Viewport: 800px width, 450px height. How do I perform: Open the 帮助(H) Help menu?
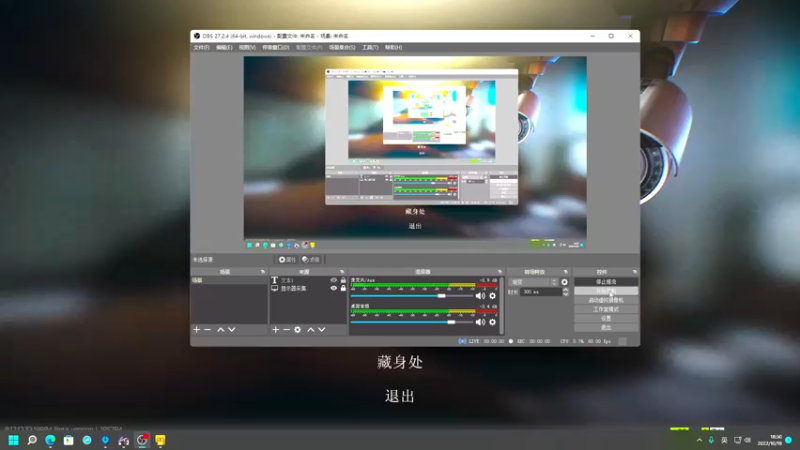point(393,47)
